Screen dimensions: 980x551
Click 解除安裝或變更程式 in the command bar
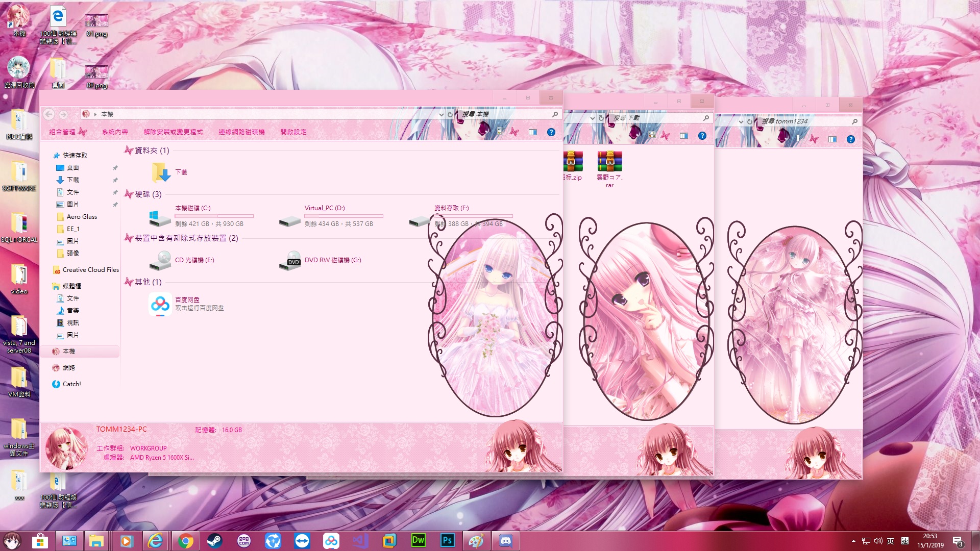tap(173, 132)
